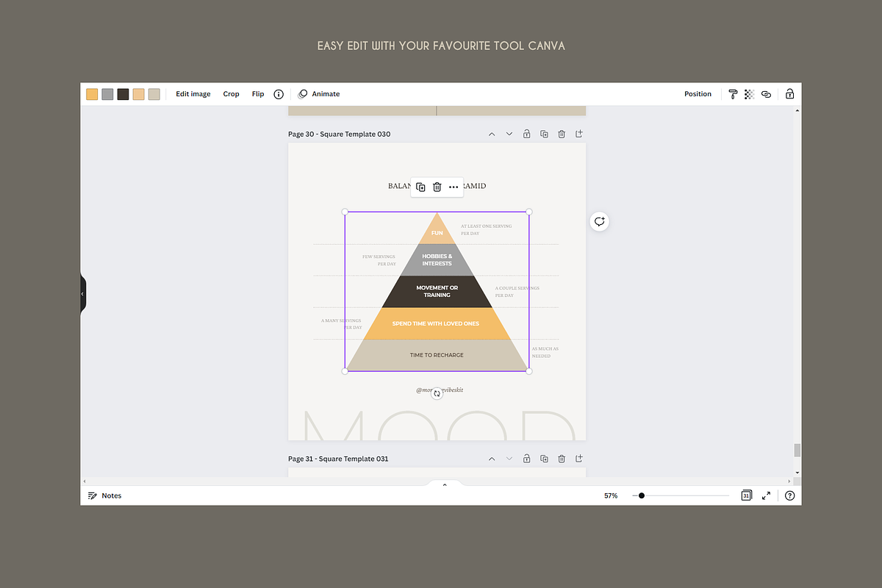Image resolution: width=882 pixels, height=588 pixels.
Task: Click the vertical scrollbar thumb
Action: tap(797, 450)
